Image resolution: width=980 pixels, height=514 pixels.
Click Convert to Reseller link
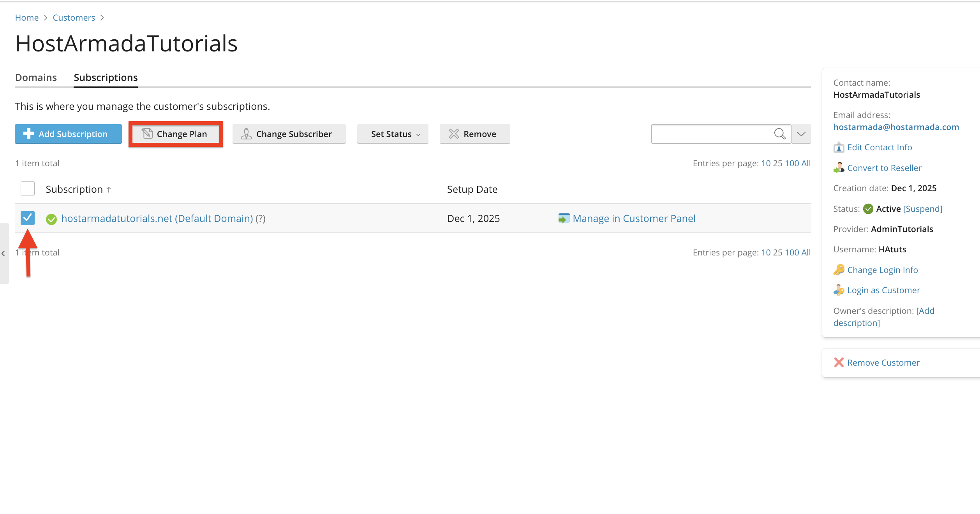tap(884, 168)
